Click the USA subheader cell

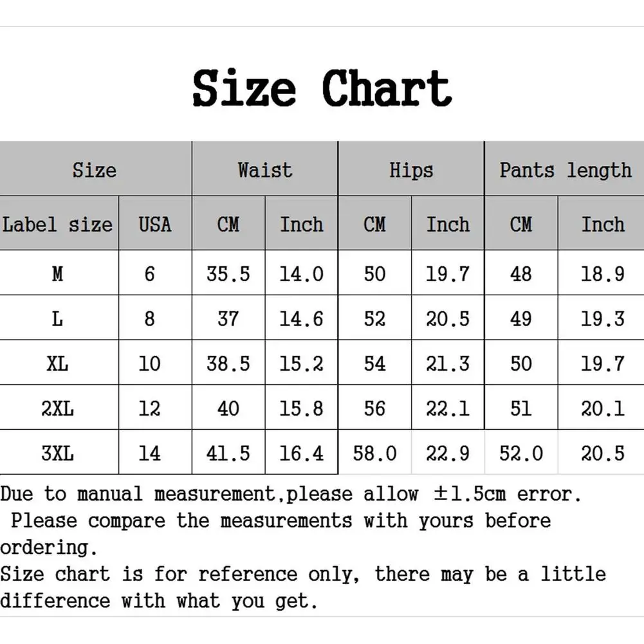click(155, 225)
